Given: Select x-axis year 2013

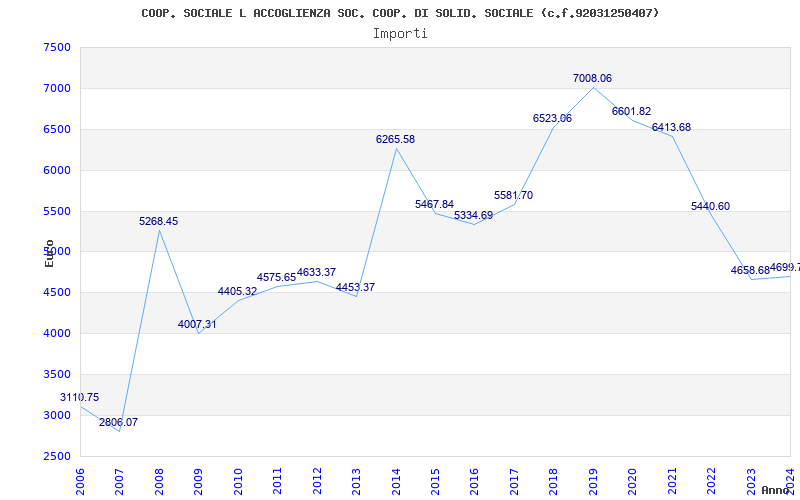Looking at the screenshot, I should (356, 481).
